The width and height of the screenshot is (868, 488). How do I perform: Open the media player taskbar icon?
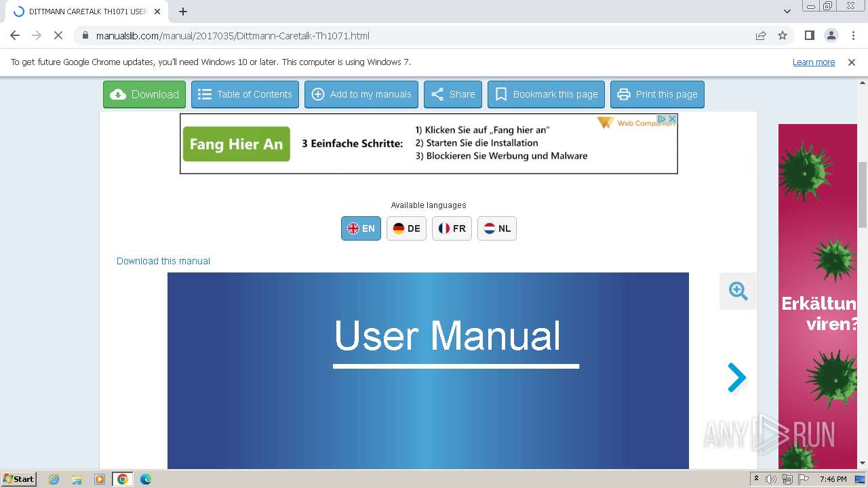tap(100, 479)
